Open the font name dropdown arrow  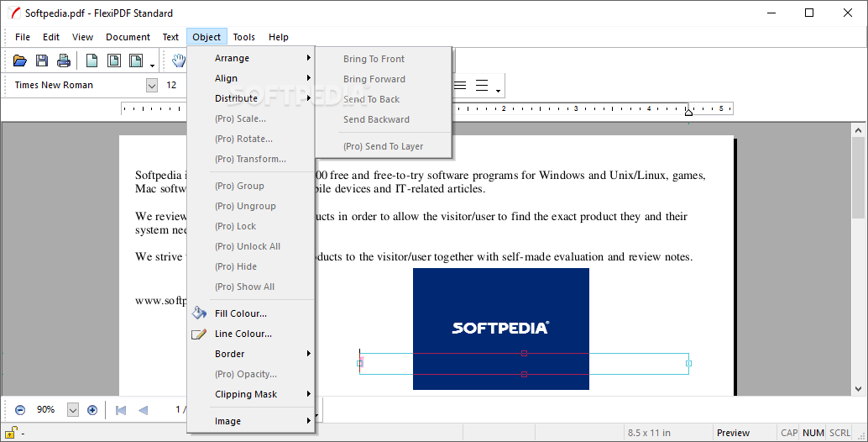[x=152, y=86]
